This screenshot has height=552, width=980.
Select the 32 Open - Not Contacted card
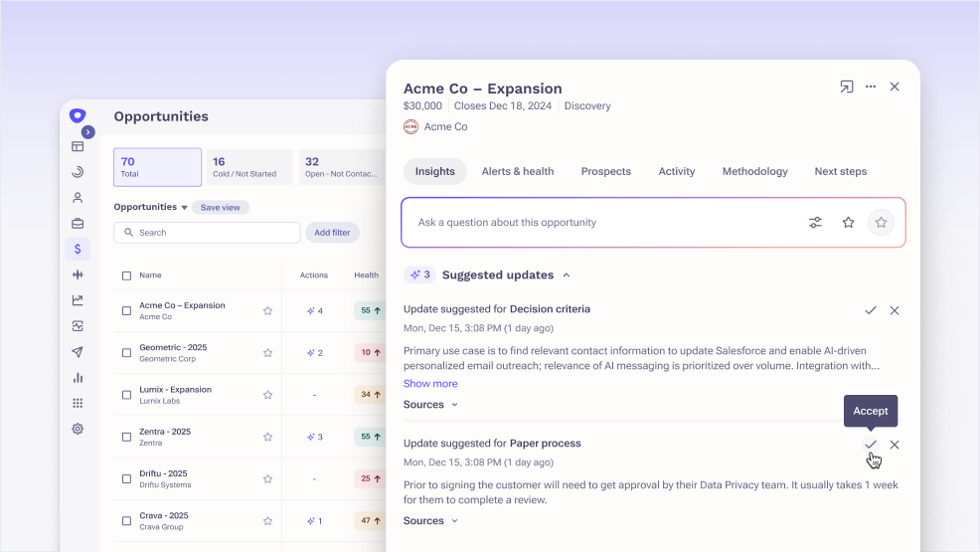(x=342, y=167)
